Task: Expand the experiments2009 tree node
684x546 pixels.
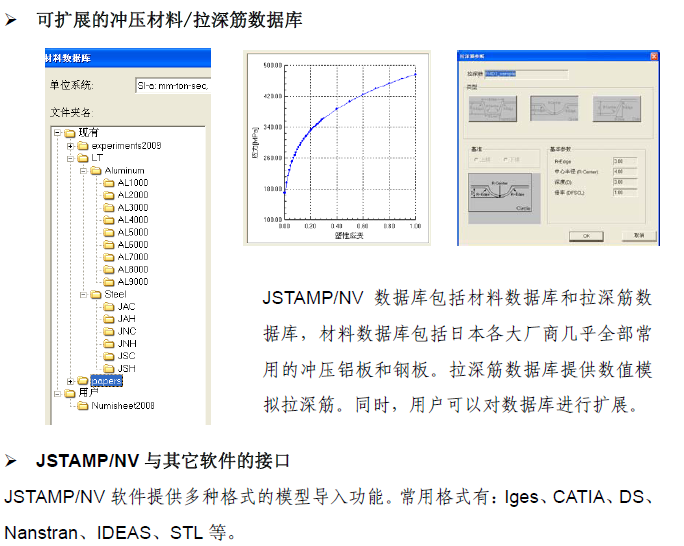Action: coord(70,146)
